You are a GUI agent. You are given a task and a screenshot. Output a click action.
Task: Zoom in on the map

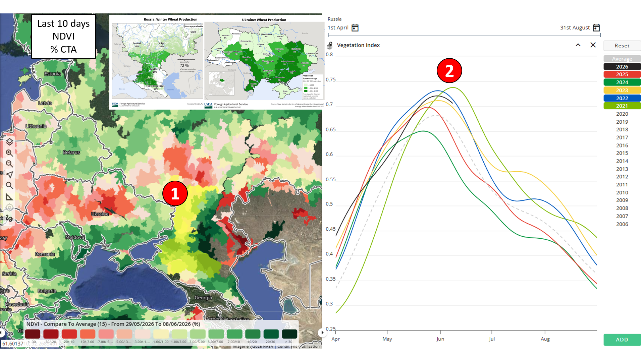pyautogui.click(x=9, y=153)
